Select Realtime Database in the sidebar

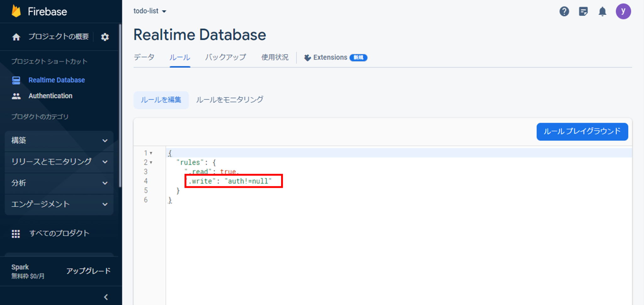click(x=56, y=80)
